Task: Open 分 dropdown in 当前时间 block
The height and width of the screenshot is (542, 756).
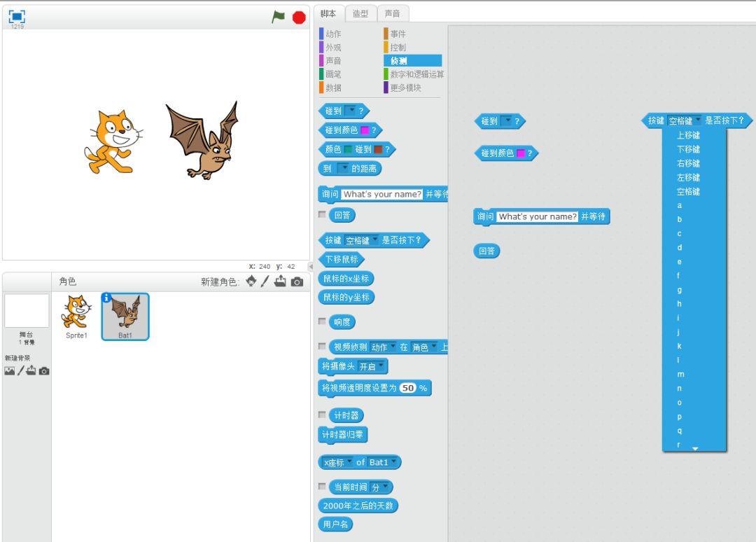Action: (x=380, y=487)
